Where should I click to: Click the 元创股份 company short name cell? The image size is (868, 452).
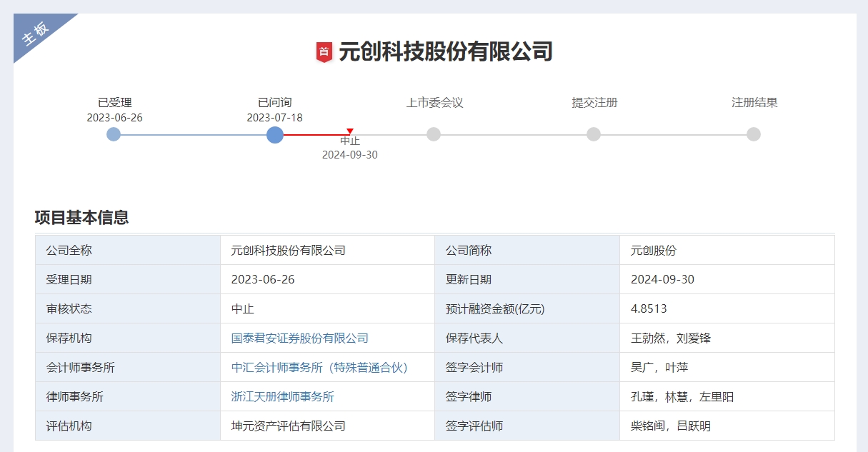point(727,251)
